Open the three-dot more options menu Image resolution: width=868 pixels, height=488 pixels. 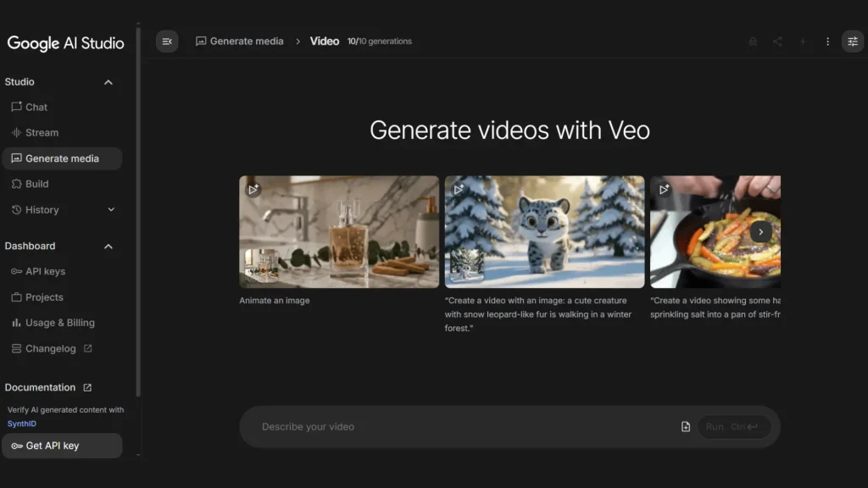click(827, 42)
